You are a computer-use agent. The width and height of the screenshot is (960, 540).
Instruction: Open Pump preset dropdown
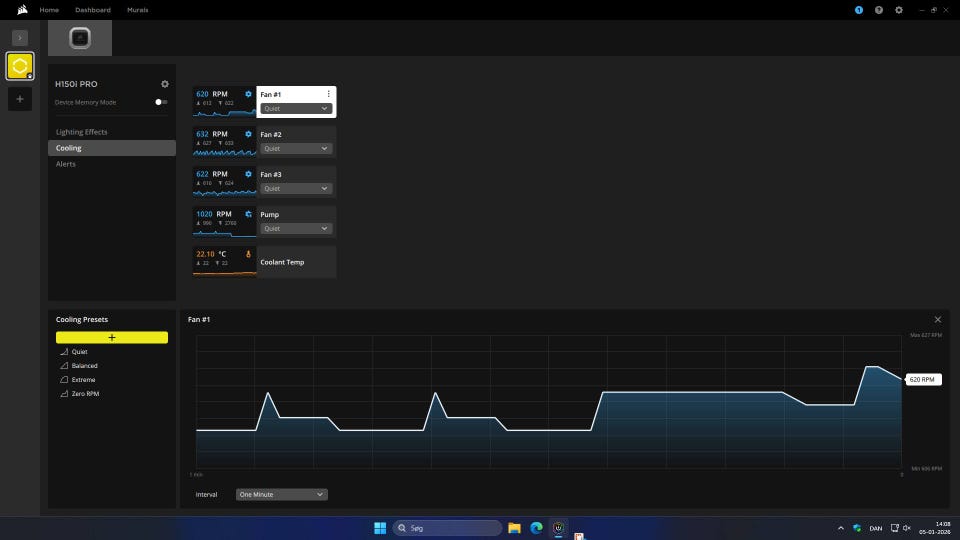pyautogui.click(x=296, y=228)
